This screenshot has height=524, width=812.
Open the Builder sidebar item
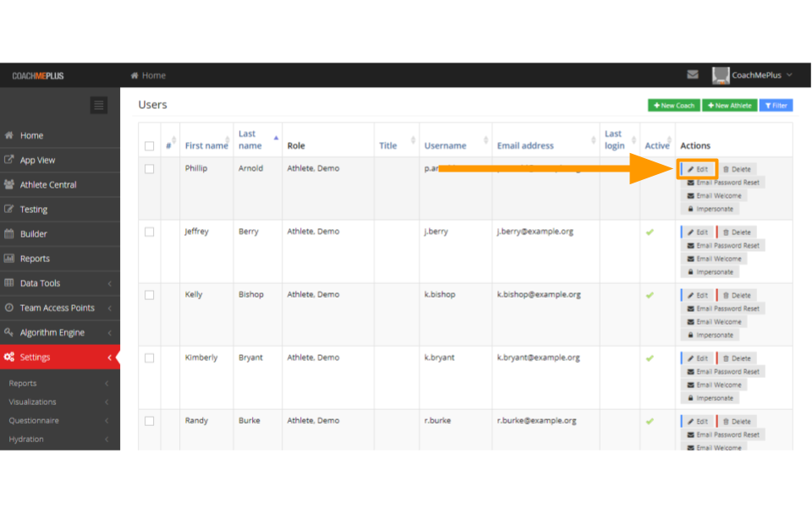click(x=60, y=234)
